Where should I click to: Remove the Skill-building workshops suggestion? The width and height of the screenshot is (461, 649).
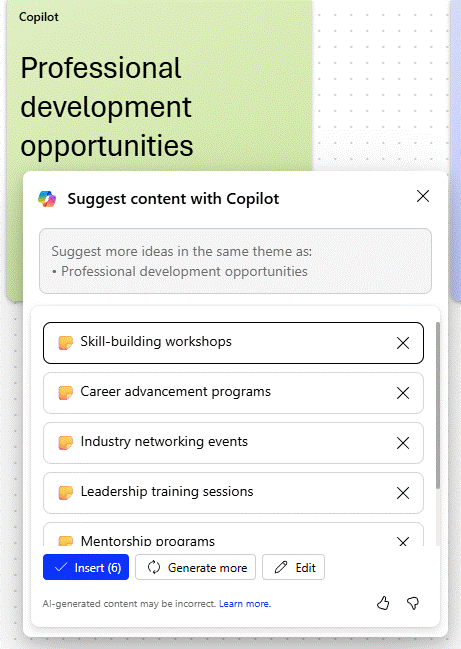pos(403,343)
